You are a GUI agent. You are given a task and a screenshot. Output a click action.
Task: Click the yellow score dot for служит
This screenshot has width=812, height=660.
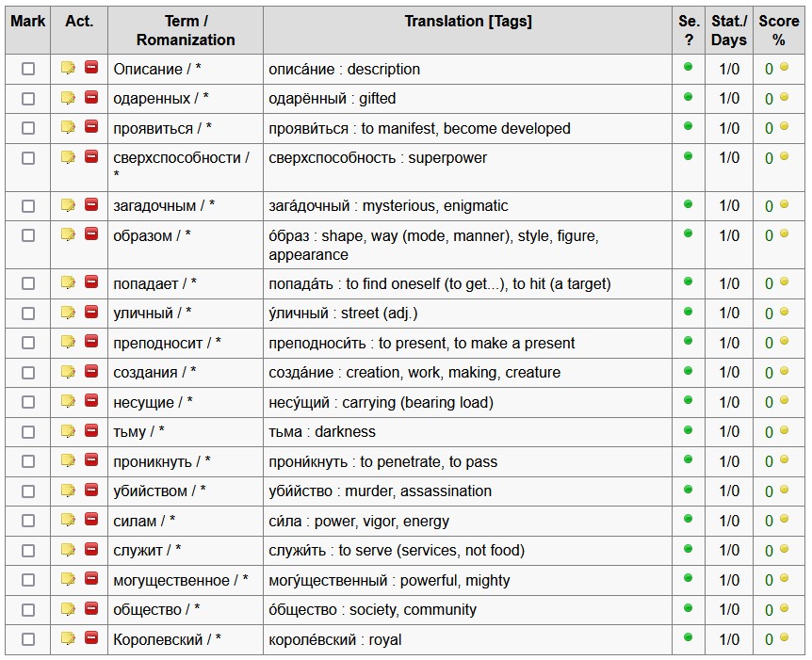784,549
